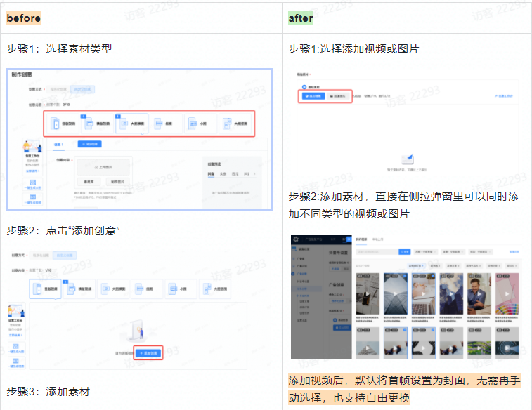Open second filter dropdown right of search button
Image resolution: width=532 pixels, height=410 pixels.
(x=453, y=252)
